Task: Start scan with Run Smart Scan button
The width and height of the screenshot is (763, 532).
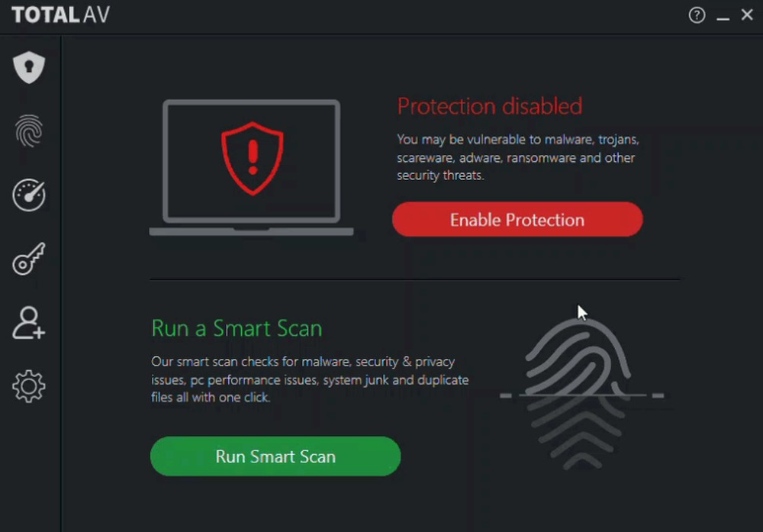Action: point(275,456)
